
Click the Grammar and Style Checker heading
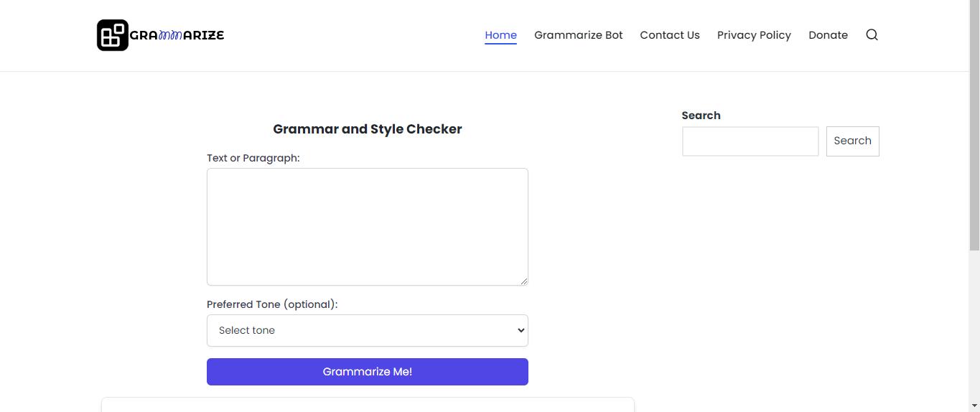[x=368, y=129]
